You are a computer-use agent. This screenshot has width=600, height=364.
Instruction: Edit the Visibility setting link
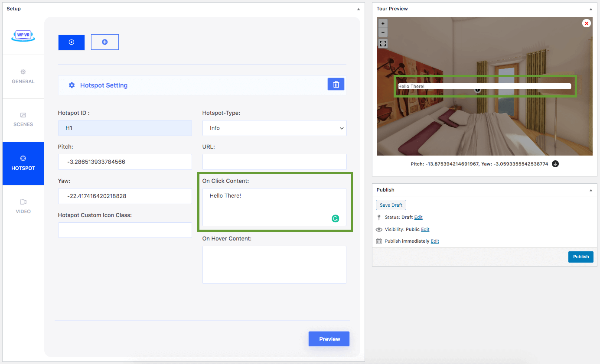425,230
